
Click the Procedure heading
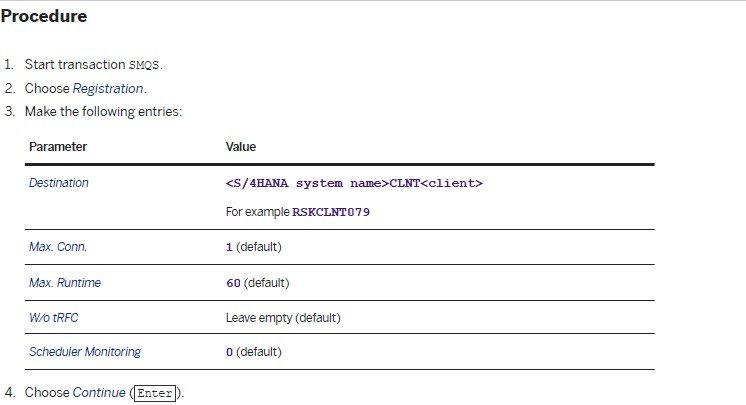(44, 16)
